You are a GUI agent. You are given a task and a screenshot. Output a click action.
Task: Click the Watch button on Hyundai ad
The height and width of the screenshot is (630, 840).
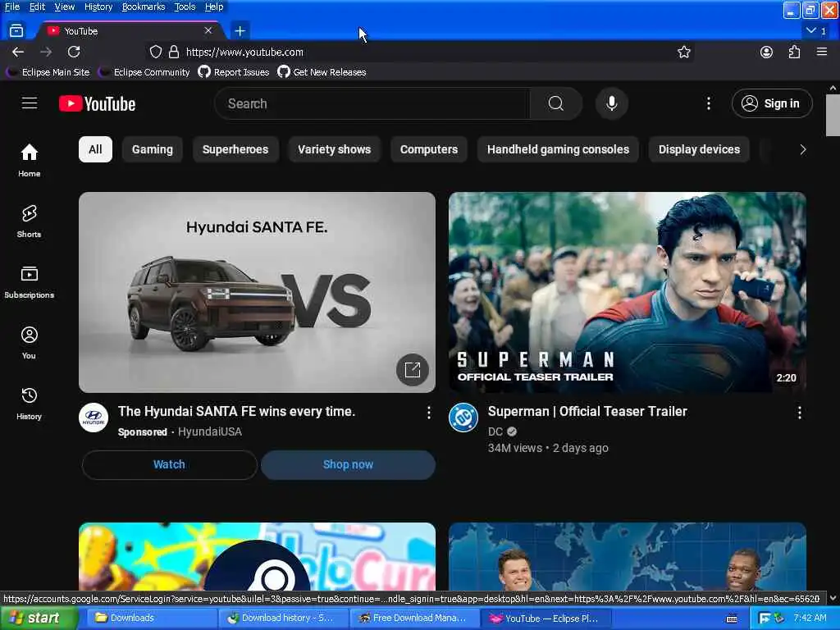[169, 464]
